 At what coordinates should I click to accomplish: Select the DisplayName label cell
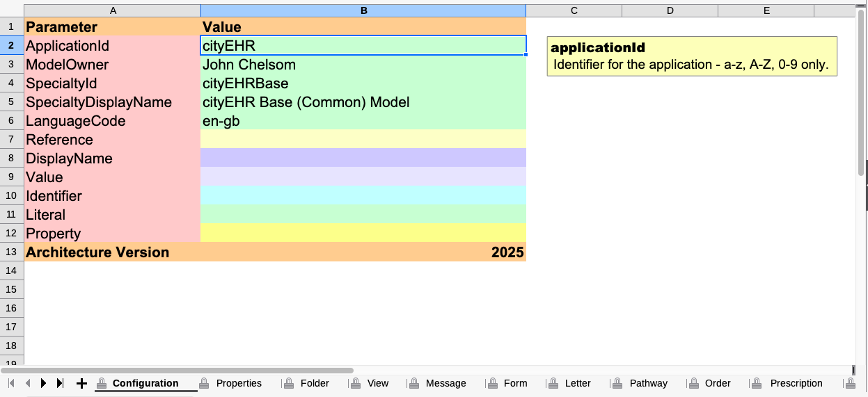click(113, 159)
